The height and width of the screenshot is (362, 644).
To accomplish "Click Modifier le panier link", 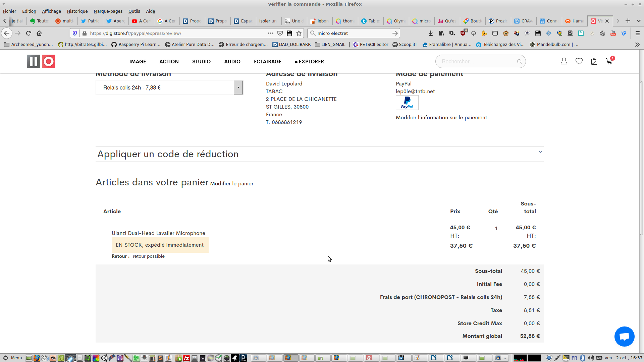I will pyautogui.click(x=231, y=184).
